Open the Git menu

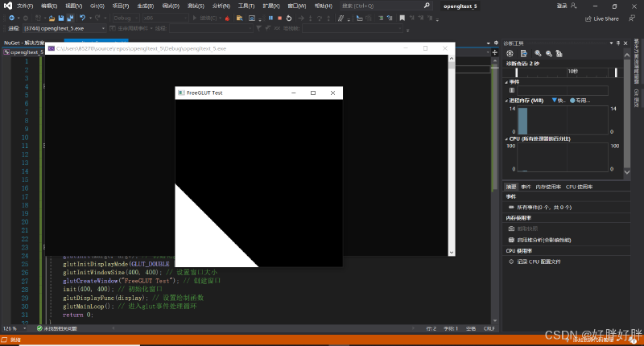coord(97,6)
